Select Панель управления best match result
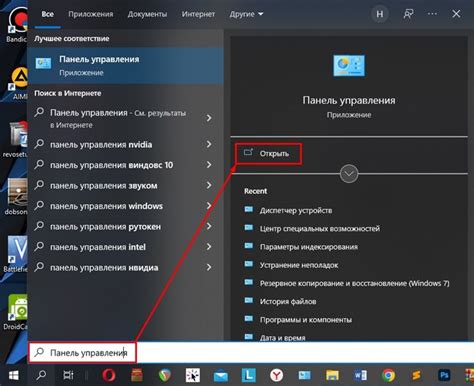474x386 pixels. (x=125, y=65)
